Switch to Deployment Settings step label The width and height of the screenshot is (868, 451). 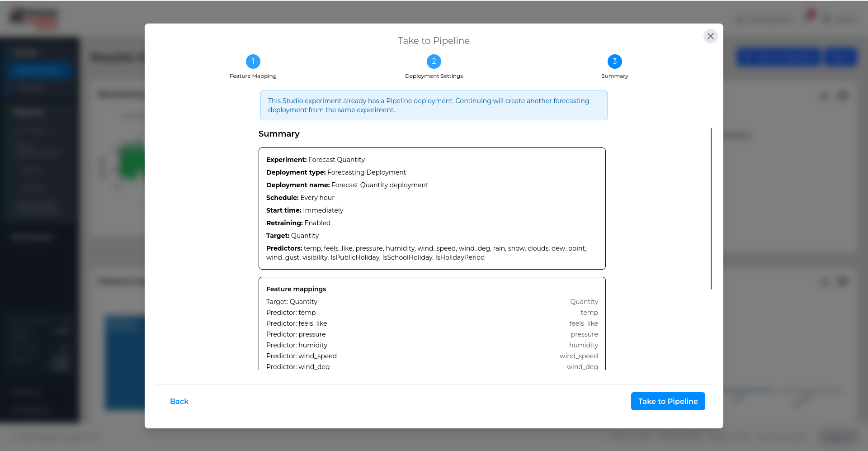(434, 76)
